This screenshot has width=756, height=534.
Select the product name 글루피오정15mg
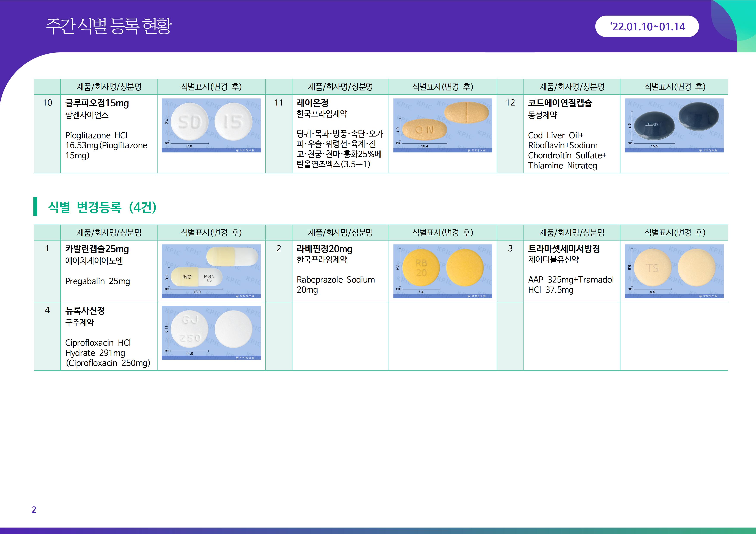97,103
